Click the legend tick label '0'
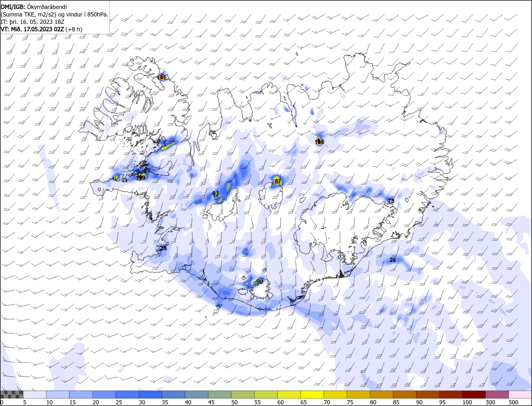532x406 pixels. 2,402
